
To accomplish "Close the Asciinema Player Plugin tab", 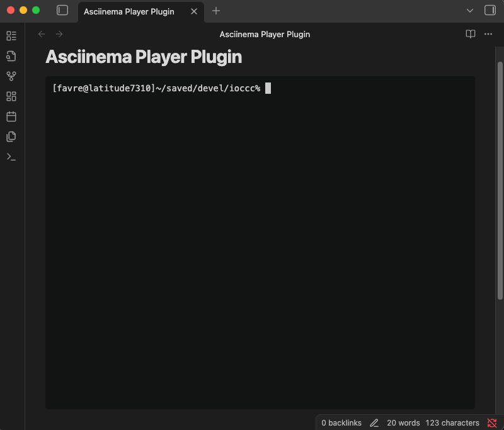I will [x=194, y=11].
